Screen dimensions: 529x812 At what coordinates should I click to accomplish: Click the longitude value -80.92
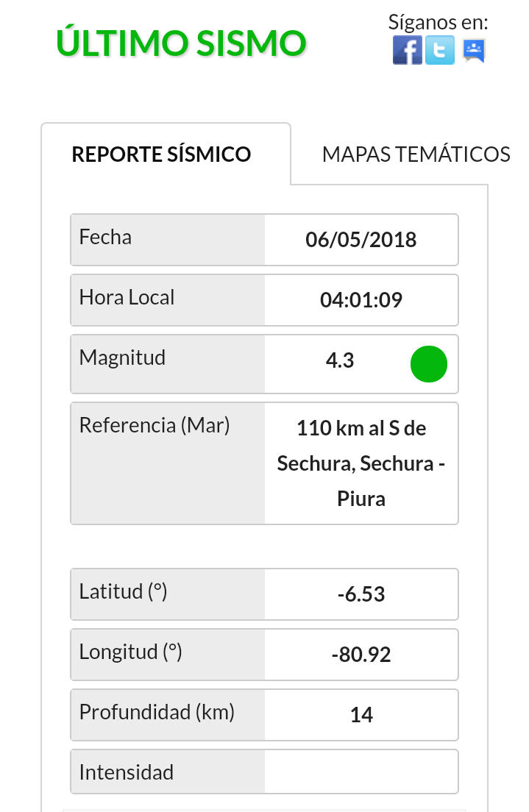click(361, 655)
